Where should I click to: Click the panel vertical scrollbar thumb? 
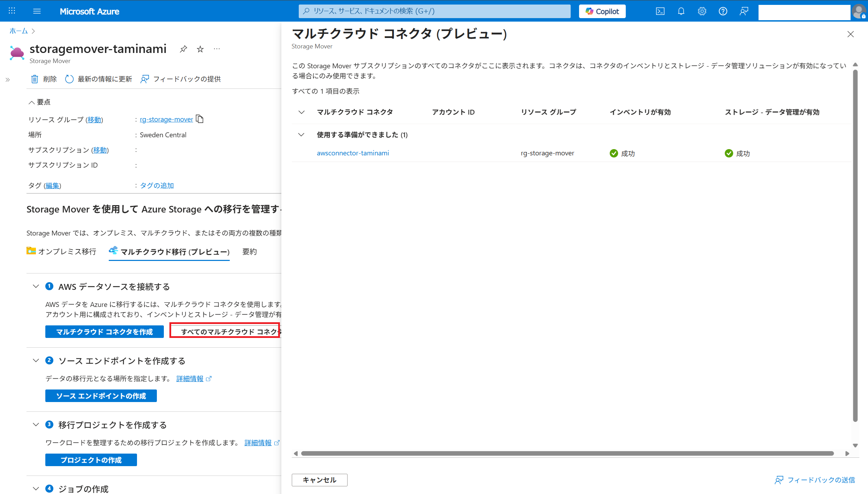855,246
